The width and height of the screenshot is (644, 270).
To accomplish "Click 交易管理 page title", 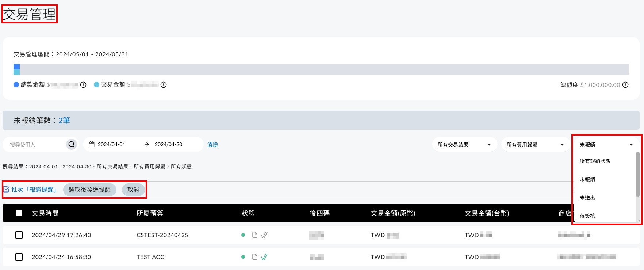I will pyautogui.click(x=30, y=14).
